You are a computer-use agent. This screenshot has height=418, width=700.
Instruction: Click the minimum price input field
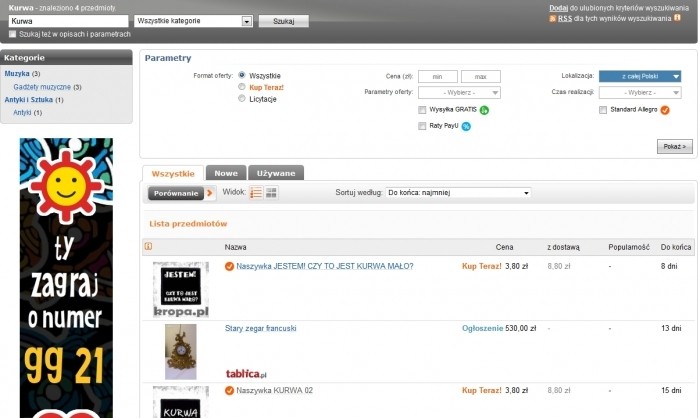pos(437,76)
